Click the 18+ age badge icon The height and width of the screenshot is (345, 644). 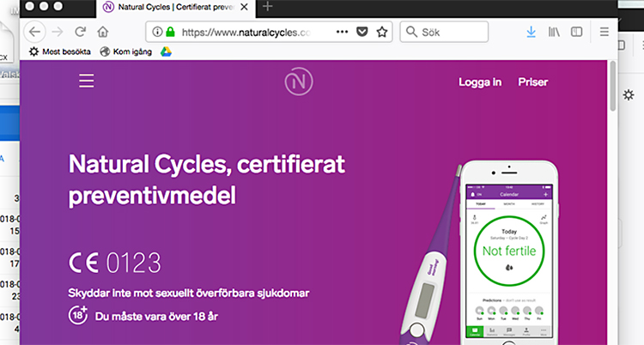(x=78, y=316)
